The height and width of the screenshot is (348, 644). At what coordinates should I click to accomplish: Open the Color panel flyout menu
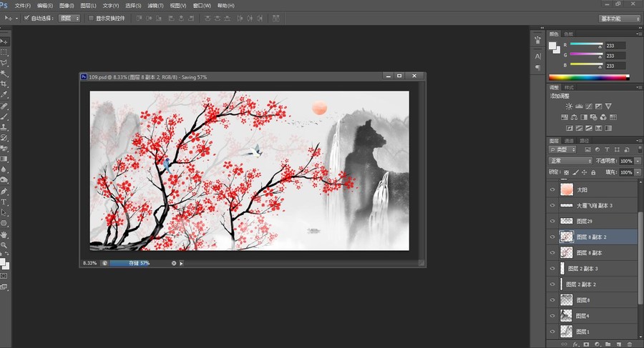pos(638,34)
